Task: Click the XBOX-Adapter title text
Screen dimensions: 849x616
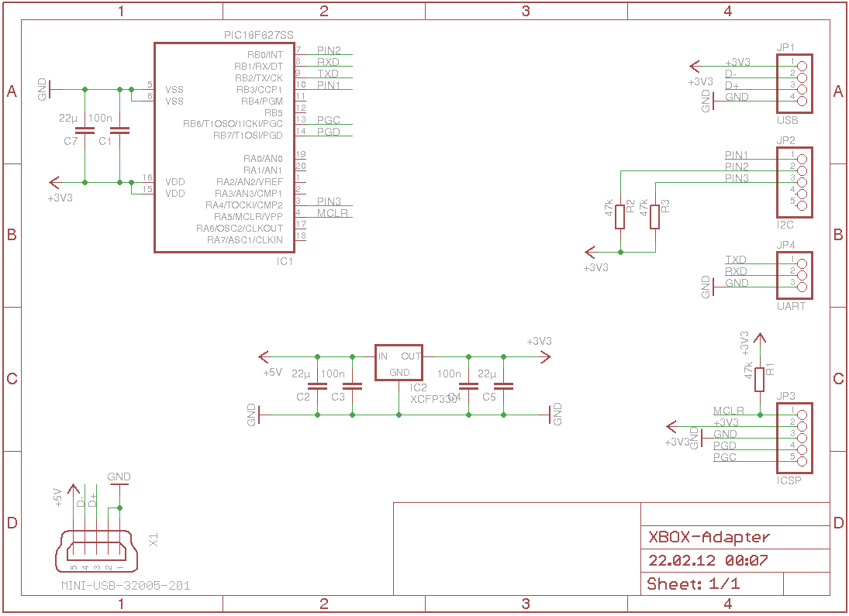Action: [708, 535]
